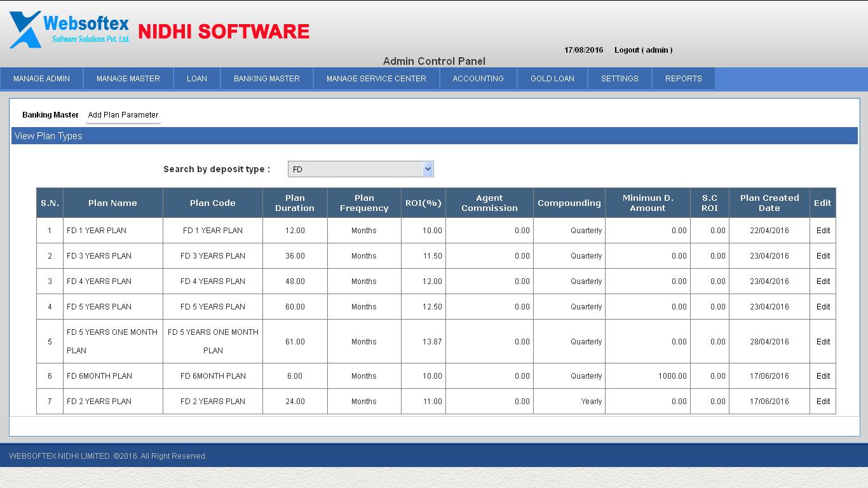Select the created date 22/04/2016 cell

pos(770,231)
